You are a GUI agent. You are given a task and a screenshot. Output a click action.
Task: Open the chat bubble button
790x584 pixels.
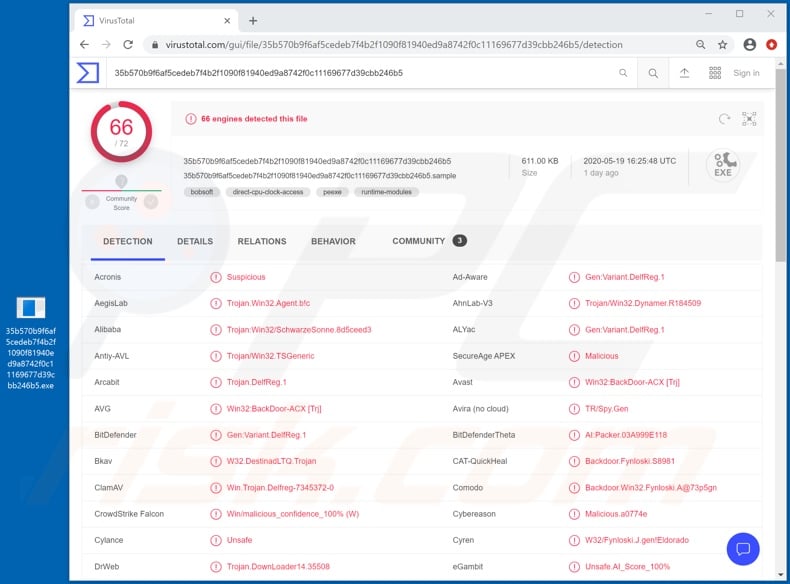(x=743, y=549)
